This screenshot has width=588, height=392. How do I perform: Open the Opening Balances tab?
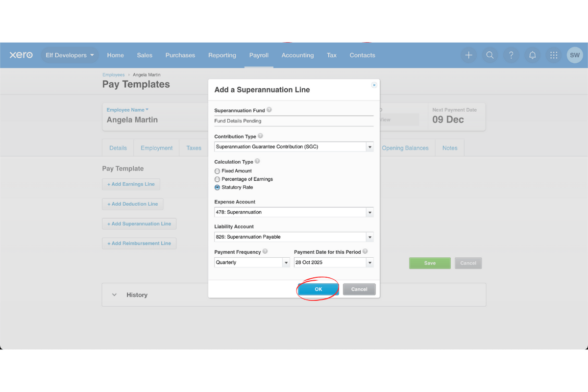pyautogui.click(x=406, y=147)
